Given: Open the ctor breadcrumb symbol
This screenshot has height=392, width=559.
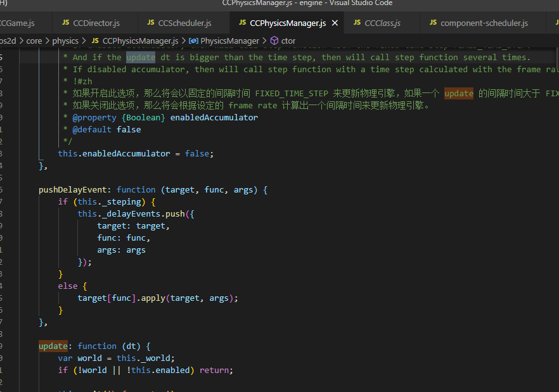Looking at the screenshot, I should 288,41.
